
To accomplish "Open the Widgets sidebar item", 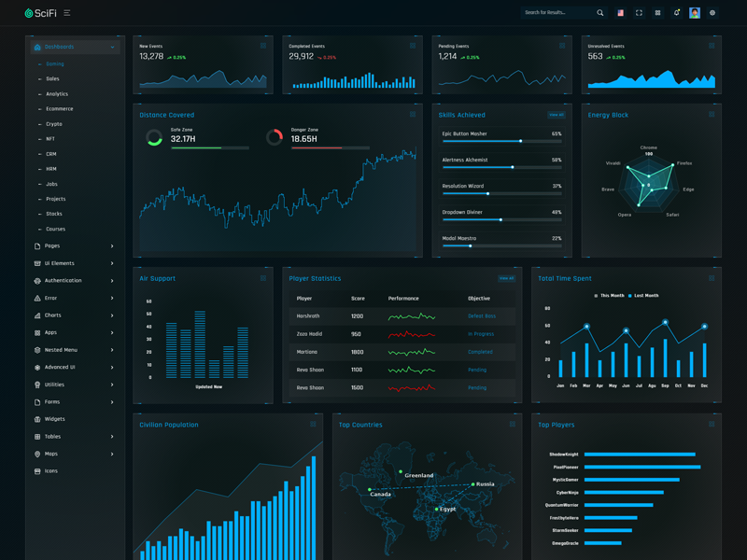I will tap(55, 419).
